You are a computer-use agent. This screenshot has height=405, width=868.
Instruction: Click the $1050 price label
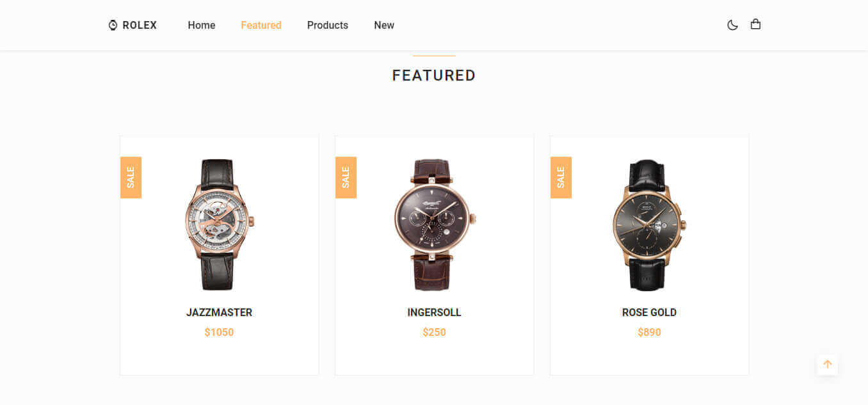220,332
